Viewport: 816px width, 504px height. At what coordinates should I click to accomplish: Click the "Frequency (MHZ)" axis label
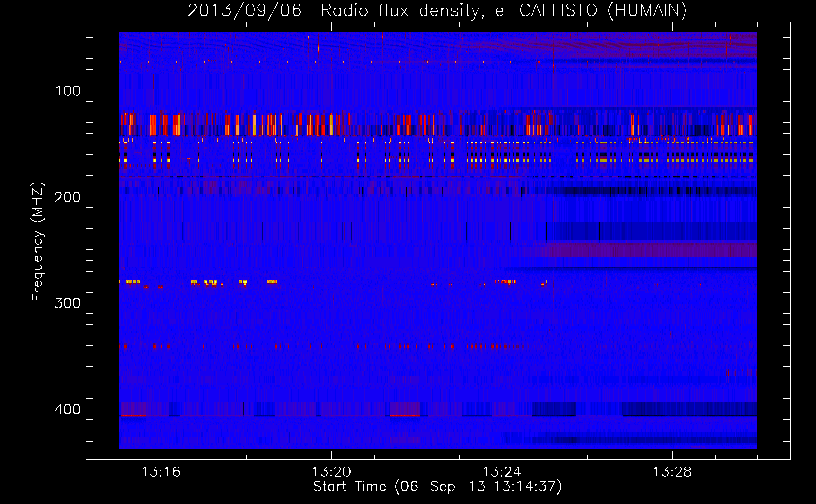coord(38,242)
